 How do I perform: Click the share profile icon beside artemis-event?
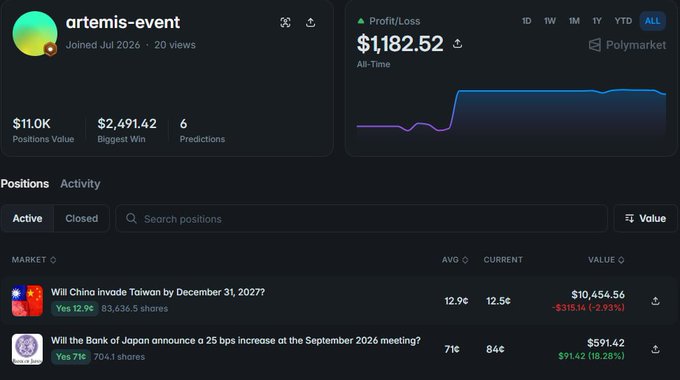coord(311,23)
